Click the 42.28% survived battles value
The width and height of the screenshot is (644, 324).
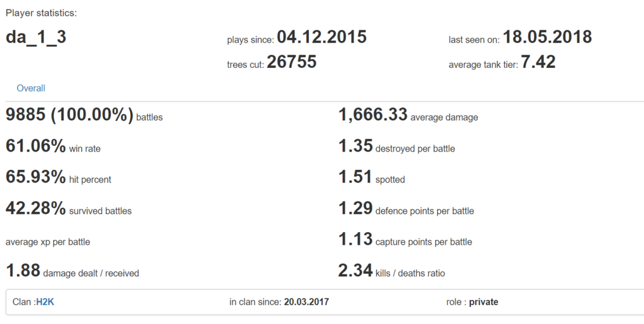click(36, 209)
